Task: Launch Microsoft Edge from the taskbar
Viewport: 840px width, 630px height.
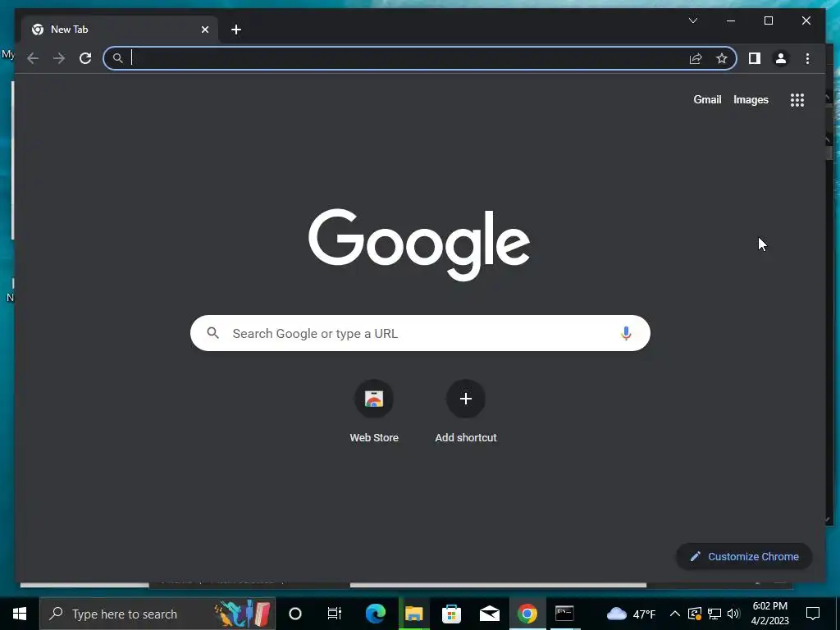Action: pos(376,614)
